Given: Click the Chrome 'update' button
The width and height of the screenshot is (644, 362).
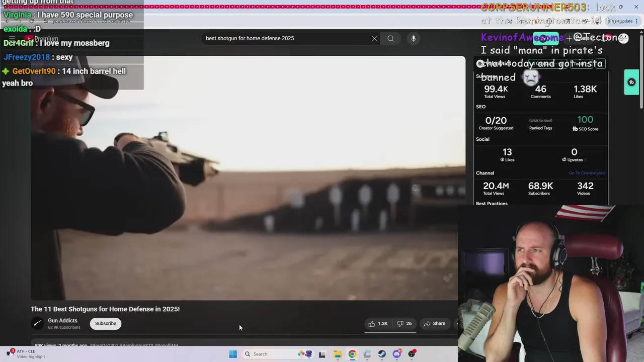Looking at the screenshot, I should [x=621, y=21].
